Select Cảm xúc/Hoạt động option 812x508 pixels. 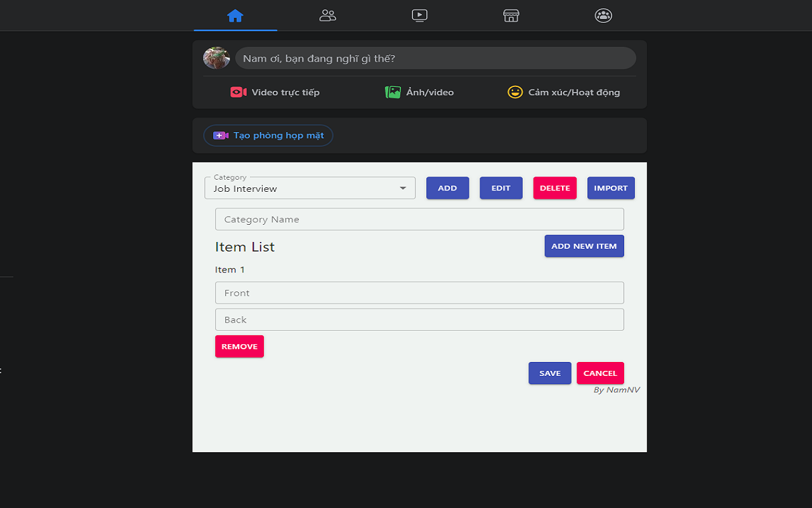pyautogui.click(x=564, y=92)
